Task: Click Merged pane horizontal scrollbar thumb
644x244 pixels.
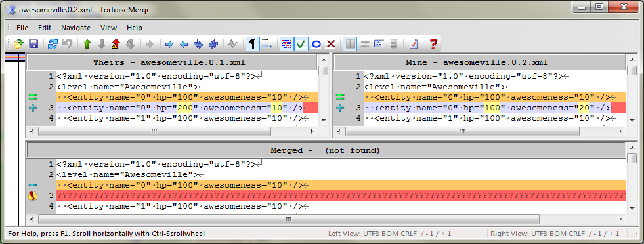Action: click(289, 219)
